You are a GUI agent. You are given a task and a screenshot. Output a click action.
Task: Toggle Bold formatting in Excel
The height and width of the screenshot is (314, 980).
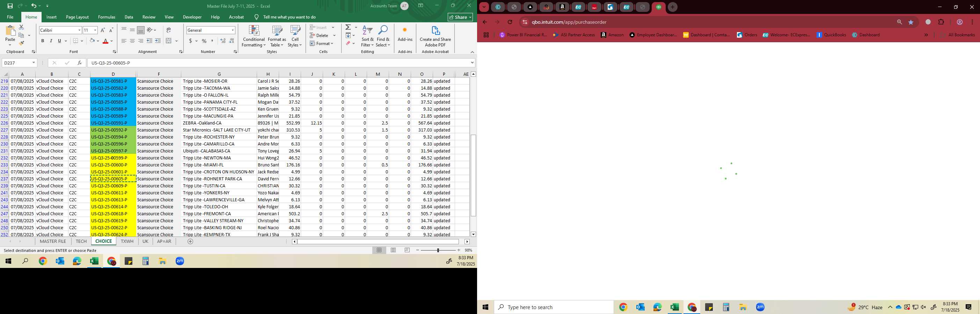[43, 41]
